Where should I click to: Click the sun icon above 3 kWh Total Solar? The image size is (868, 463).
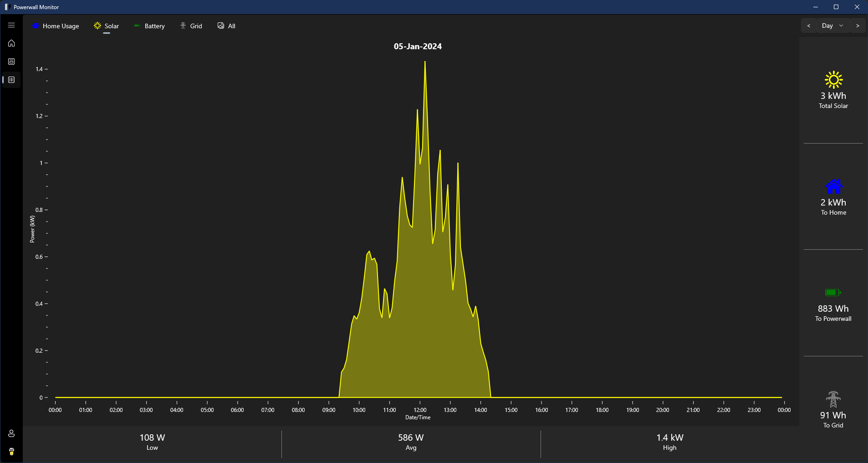click(832, 79)
